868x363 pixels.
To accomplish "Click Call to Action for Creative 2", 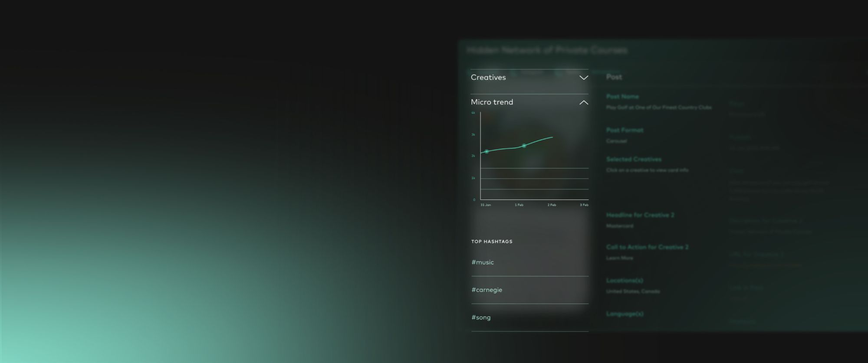I will click(x=647, y=247).
